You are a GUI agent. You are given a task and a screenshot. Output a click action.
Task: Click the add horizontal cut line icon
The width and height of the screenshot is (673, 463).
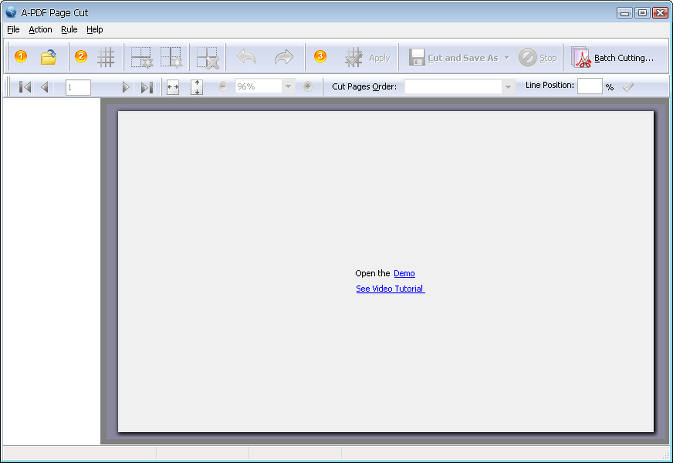pyautogui.click(x=142, y=58)
